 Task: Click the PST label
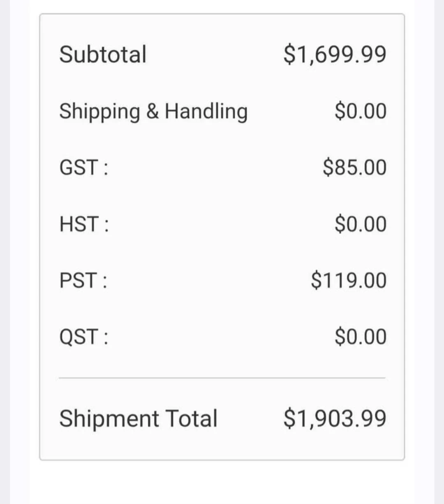[84, 281]
